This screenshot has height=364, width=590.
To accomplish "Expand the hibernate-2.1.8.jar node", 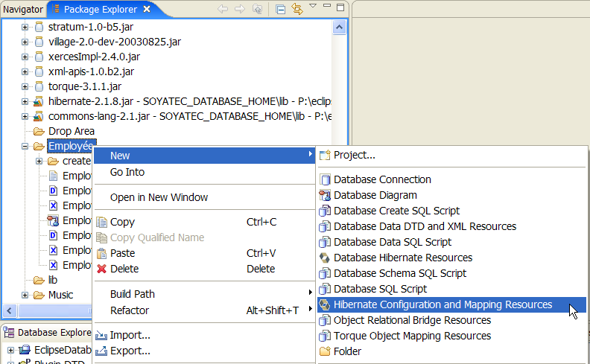I will coord(25,101).
